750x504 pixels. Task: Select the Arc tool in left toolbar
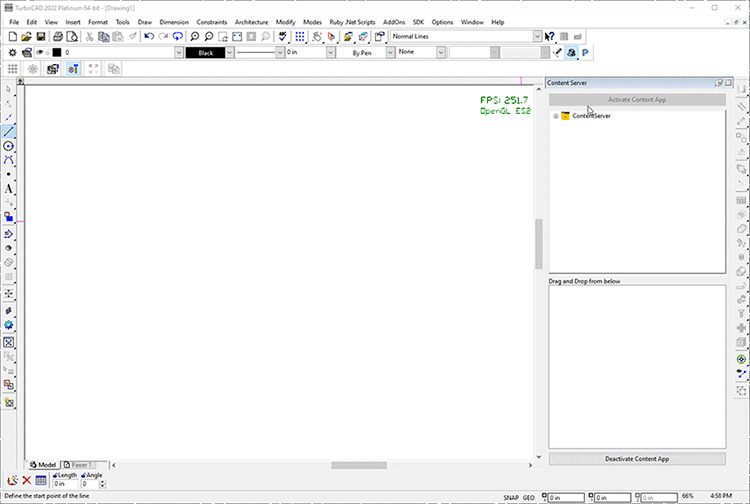9,160
